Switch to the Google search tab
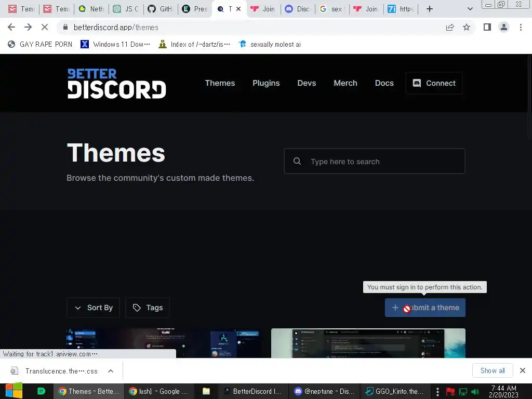The height and width of the screenshot is (399, 532). [332, 9]
